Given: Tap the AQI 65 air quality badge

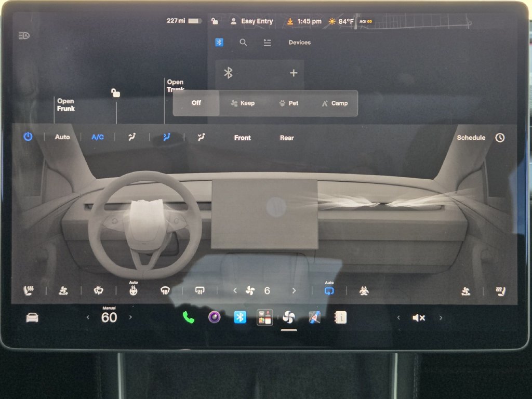Looking at the screenshot, I should coord(366,21).
